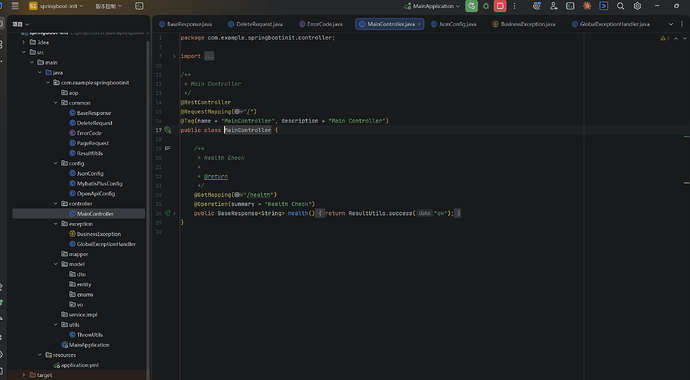The image size is (690, 380).
Task: Open the main hamburger menu
Action: click(x=15, y=6)
